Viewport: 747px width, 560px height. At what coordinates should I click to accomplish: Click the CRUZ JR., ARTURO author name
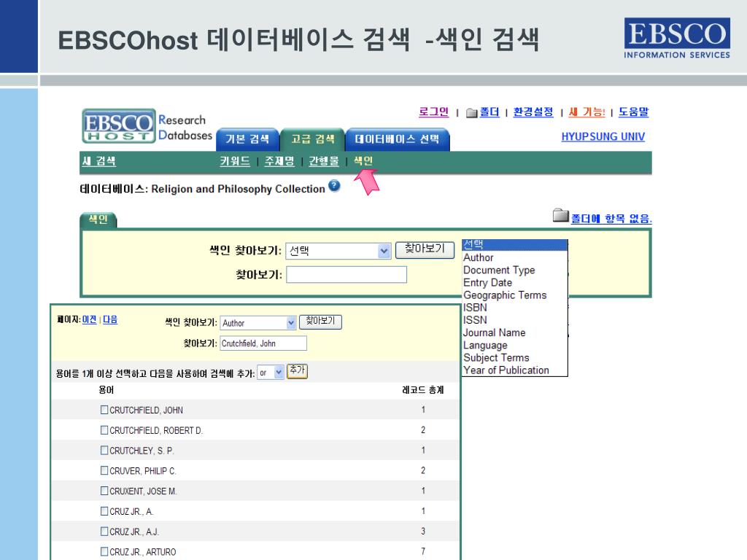coord(142,552)
